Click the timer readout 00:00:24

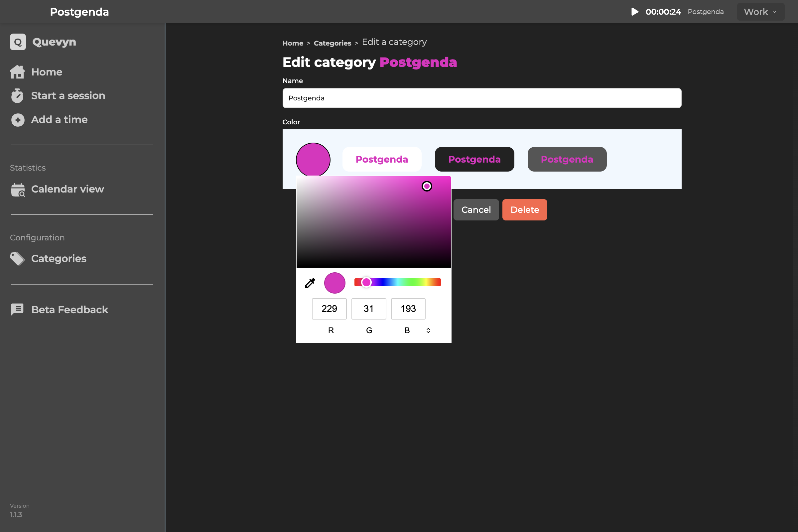(x=663, y=12)
